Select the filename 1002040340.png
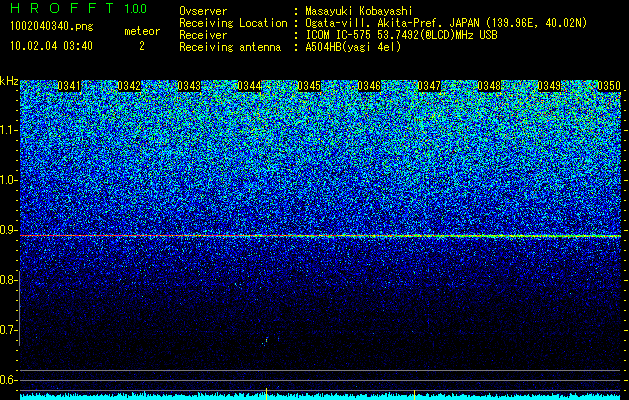 coord(52,26)
